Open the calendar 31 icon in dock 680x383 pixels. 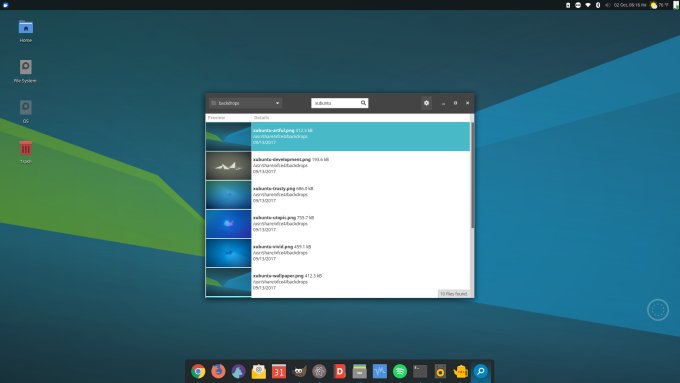[x=279, y=371]
